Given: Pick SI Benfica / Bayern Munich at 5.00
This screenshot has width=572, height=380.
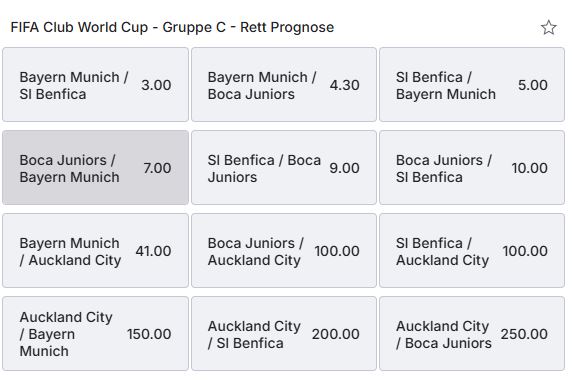Looking at the screenshot, I should (472, 85).
